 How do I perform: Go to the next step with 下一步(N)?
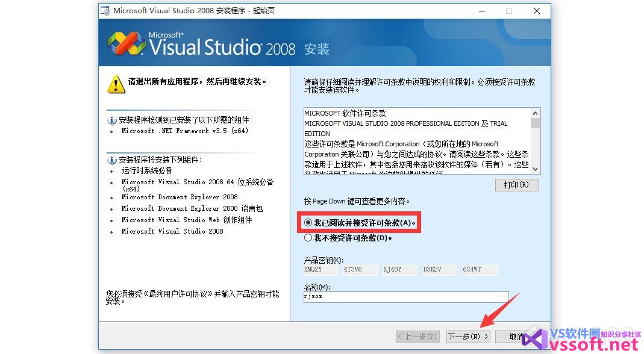pyautogui.click(x=468, y=337)
